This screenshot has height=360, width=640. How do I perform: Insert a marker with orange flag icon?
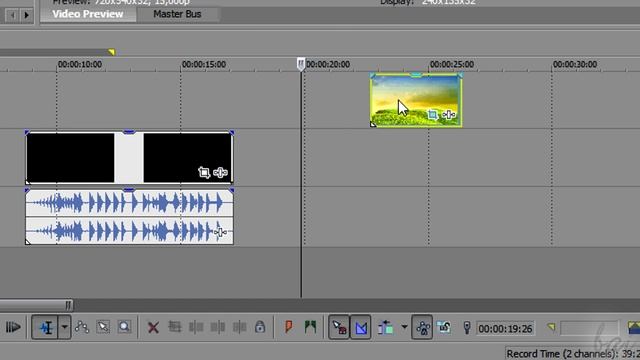pyautogui.click(x=289, y=327)
